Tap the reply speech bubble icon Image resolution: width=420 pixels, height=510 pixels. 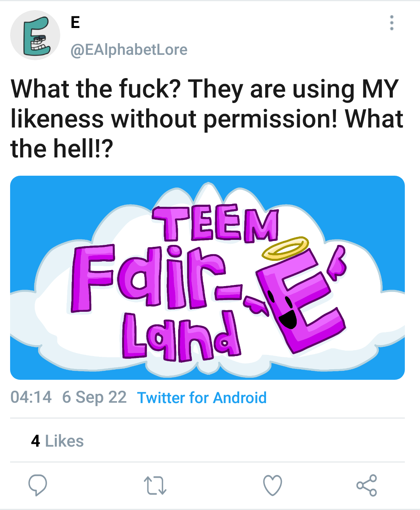(38, 485)
